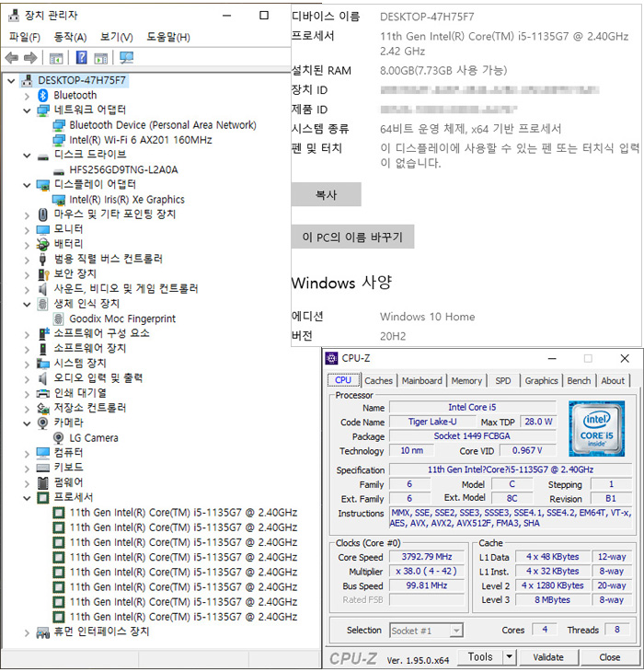Click the Goodix Moc Fingerprint device icon
The height and width of the screenshot is (672, 644).
tap(58, 319)
